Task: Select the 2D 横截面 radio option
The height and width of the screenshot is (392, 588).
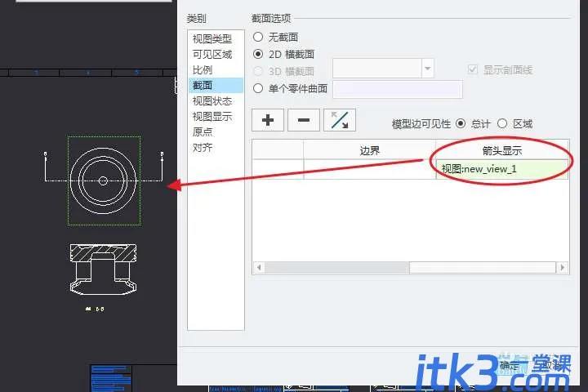Action: 258,54
